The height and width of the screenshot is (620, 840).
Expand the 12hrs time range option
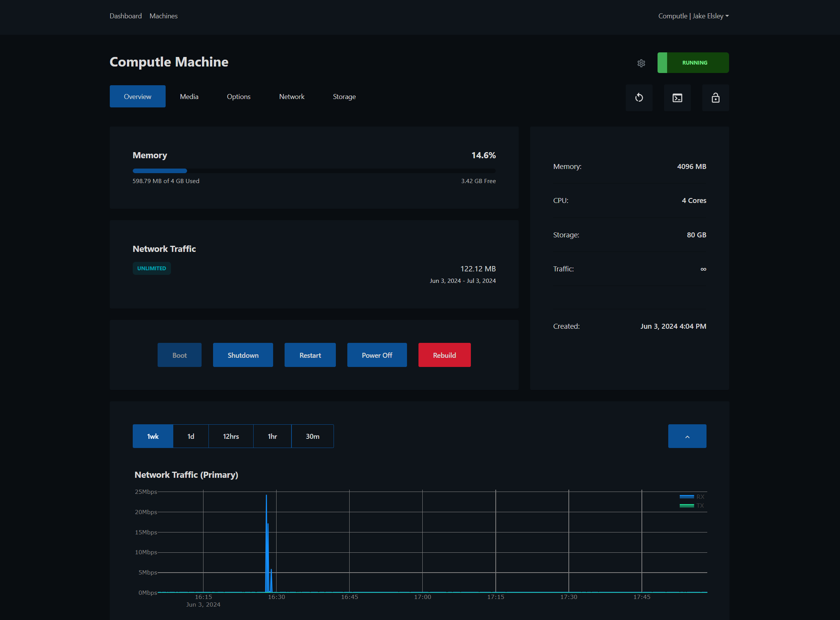pos(231,436)
